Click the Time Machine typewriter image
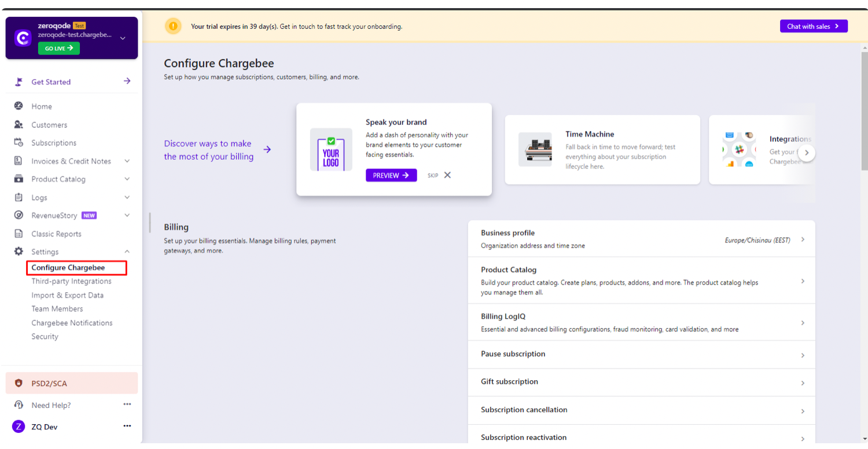The width and height of the screenshot is (868, 449). 535,149
